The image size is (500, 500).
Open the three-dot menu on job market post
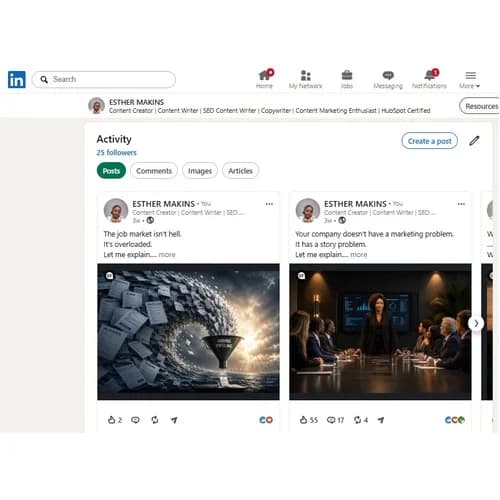point(269,204)
